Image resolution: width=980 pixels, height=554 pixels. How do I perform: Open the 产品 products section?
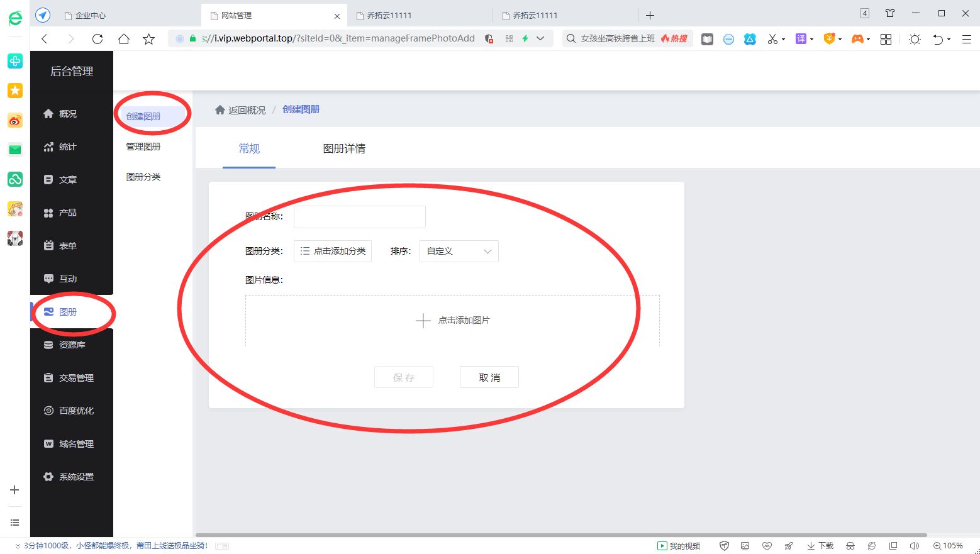(67, 213)
